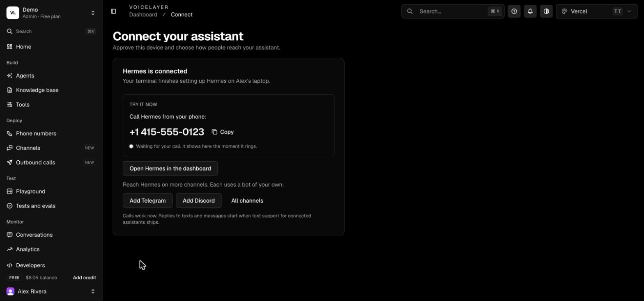This screenshot has height=301, width=644.
Task: Click the Playground icon
Action: click(x=9, y=192)
